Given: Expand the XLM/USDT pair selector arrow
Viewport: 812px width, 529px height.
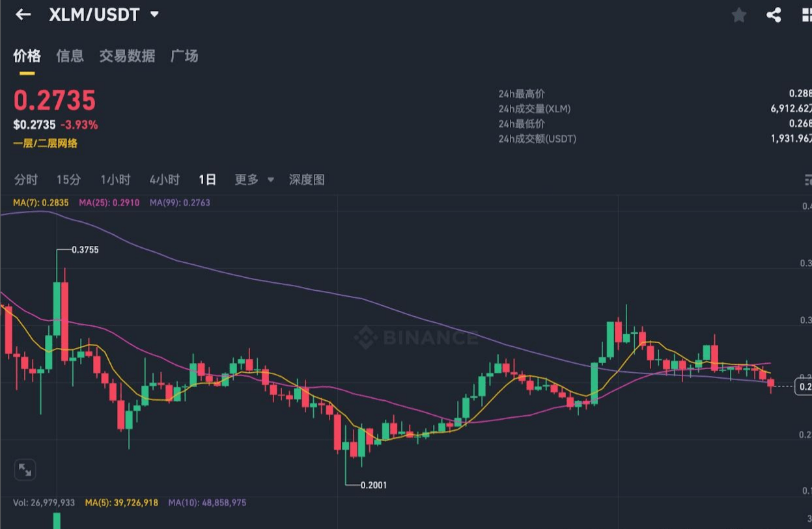Looking at the screenshot, I should pyautogui.click(x=154, y=14).
